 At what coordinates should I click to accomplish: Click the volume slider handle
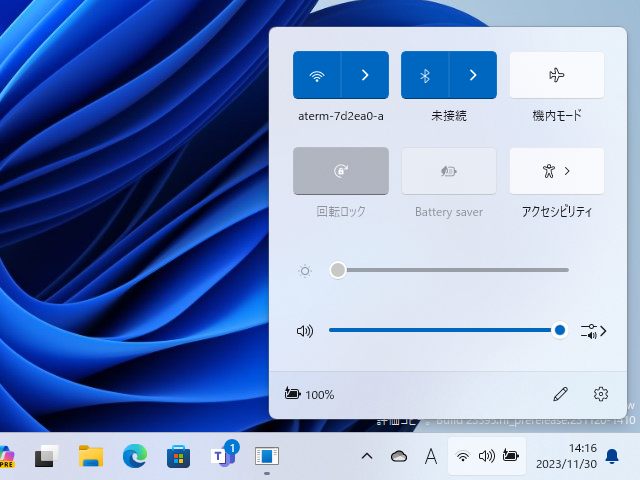[x=560, y=330]
